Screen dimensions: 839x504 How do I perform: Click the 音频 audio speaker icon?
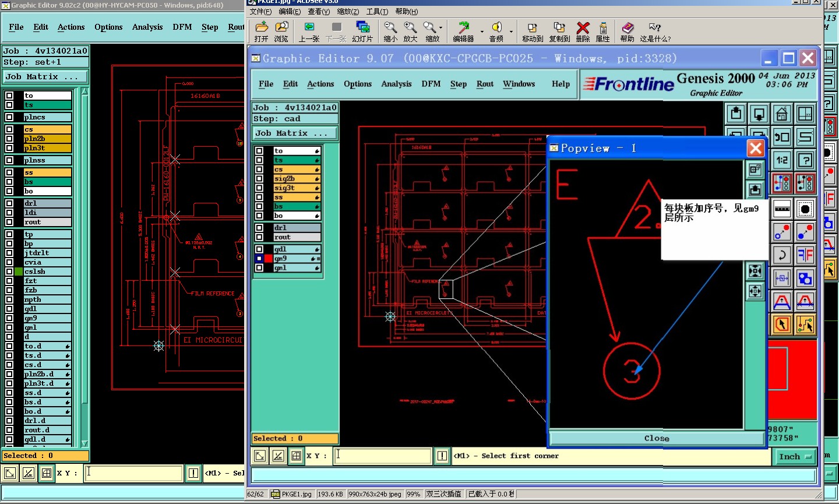(496, 31)
